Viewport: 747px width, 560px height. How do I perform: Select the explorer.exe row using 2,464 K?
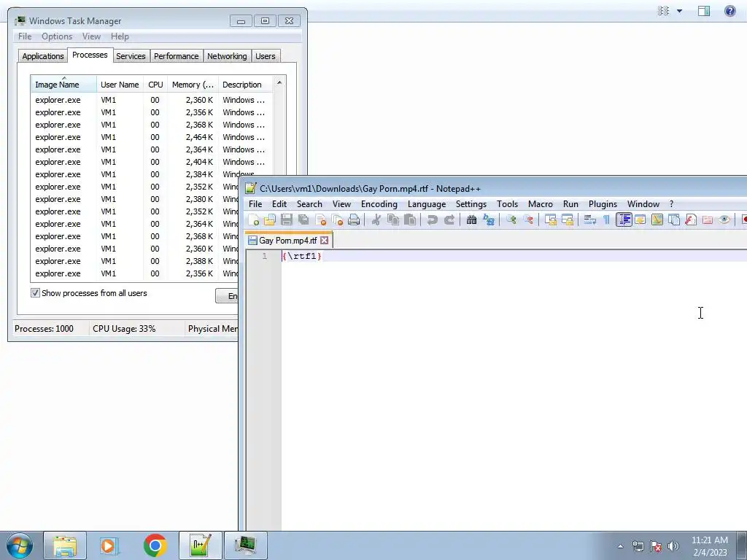[x=152, y=137]
